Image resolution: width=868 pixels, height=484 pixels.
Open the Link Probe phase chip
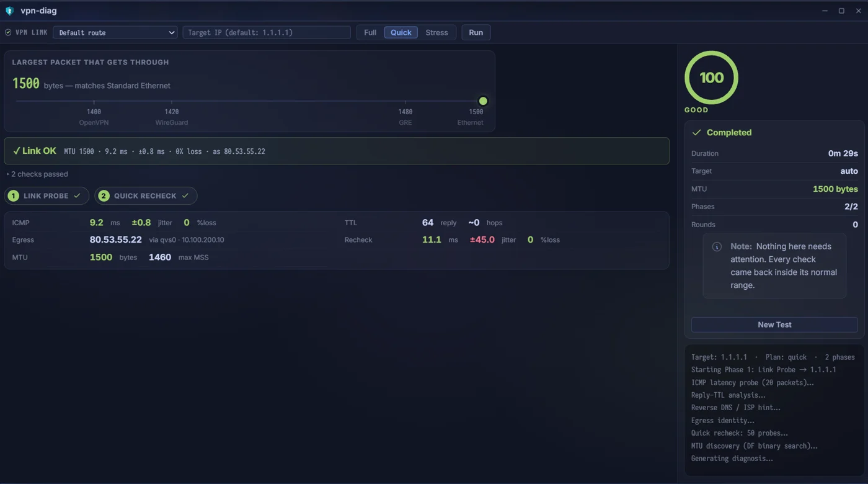click(47, 196)
